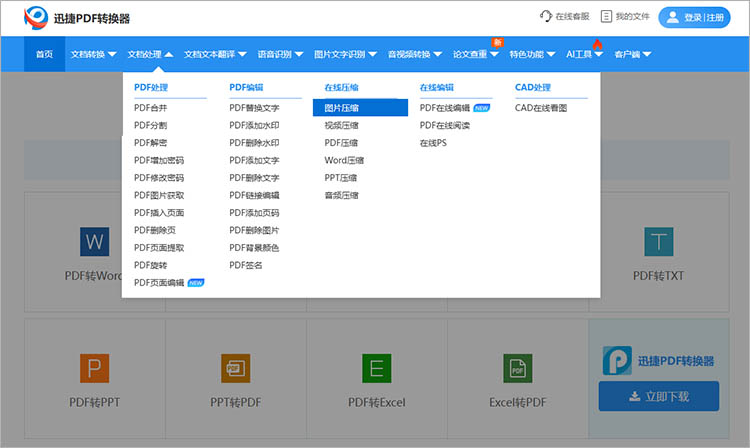The width and height of the screenshot is (750, 448).
Task: Choose PDF插入页面 menu entry
Action: 159,213
